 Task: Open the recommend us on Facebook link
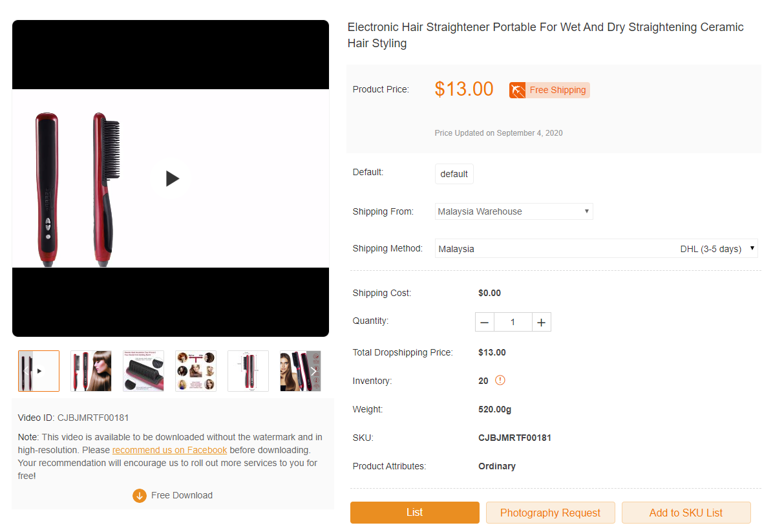[169, 450]
